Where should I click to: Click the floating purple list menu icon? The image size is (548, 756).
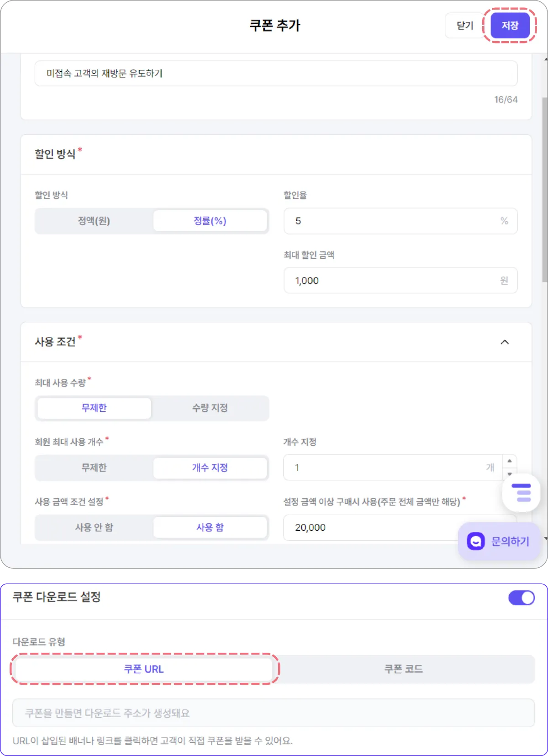tap(522, 493)
